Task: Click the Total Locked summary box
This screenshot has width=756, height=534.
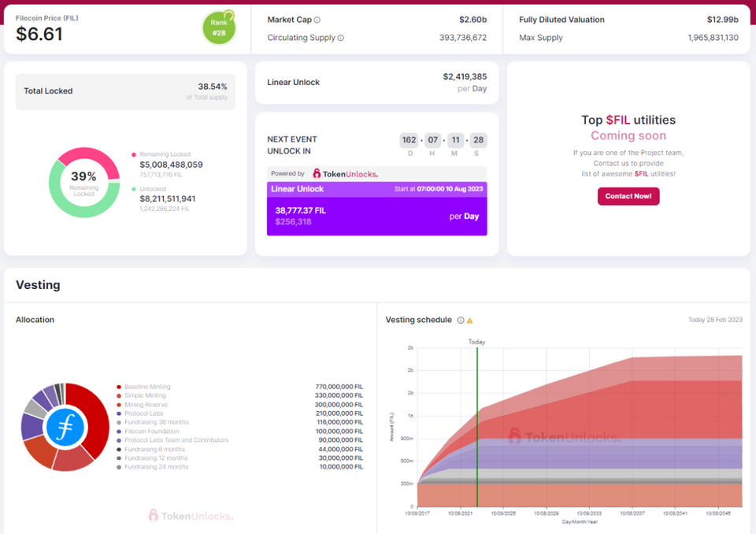Action: [125, 91]
